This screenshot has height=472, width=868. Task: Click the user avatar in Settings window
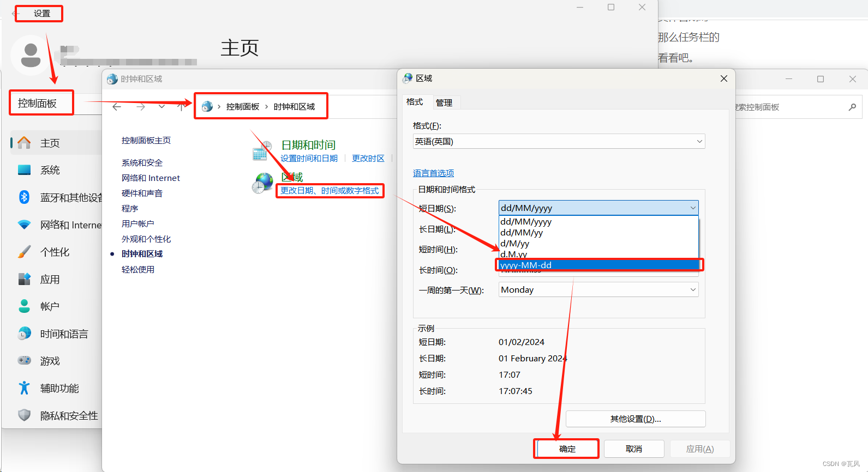pos(31,55)
